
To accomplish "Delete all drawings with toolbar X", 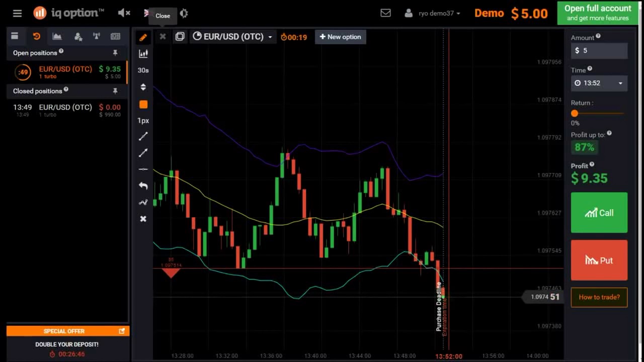I will click(143, 219).
